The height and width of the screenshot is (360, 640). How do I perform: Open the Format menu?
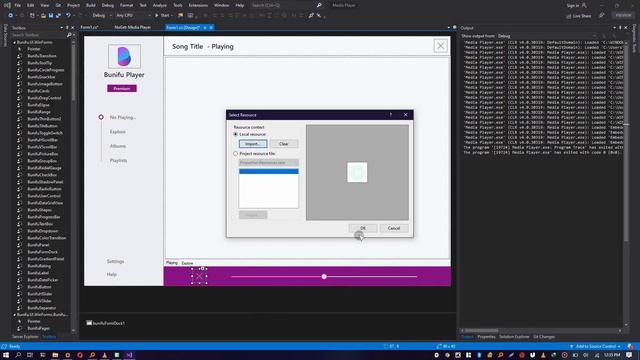click(127, 5)
